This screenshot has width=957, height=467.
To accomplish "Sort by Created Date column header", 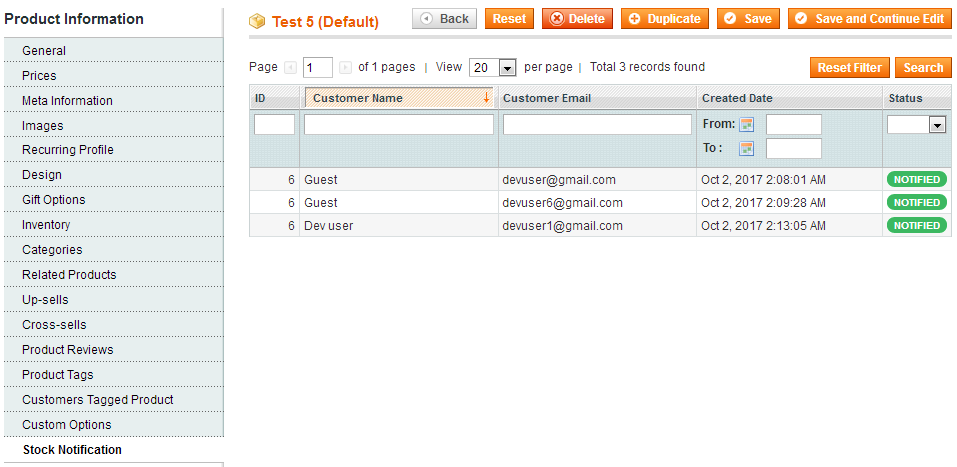I will pos(737,98).
